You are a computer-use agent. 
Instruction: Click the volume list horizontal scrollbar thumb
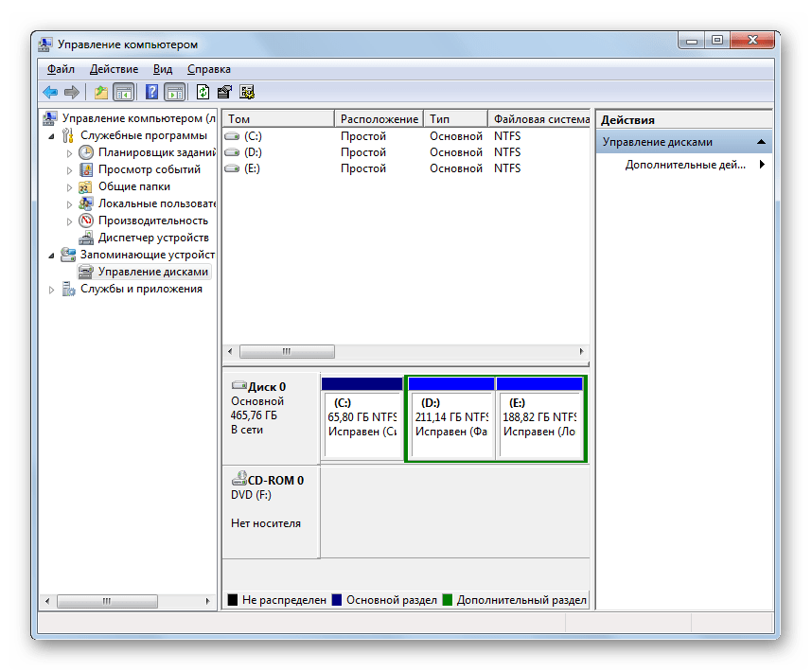tap(285, 351)
